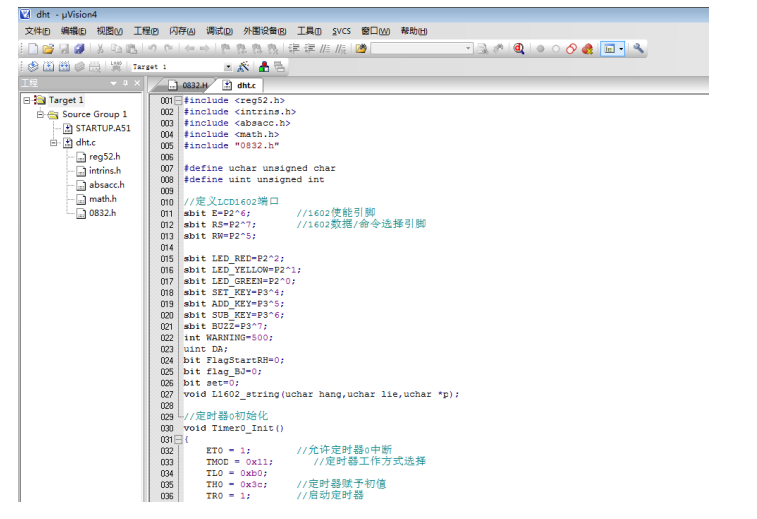Collapse the code fold at line 001
The width and height of the screenshot is (757, 519).
(178, 100)
